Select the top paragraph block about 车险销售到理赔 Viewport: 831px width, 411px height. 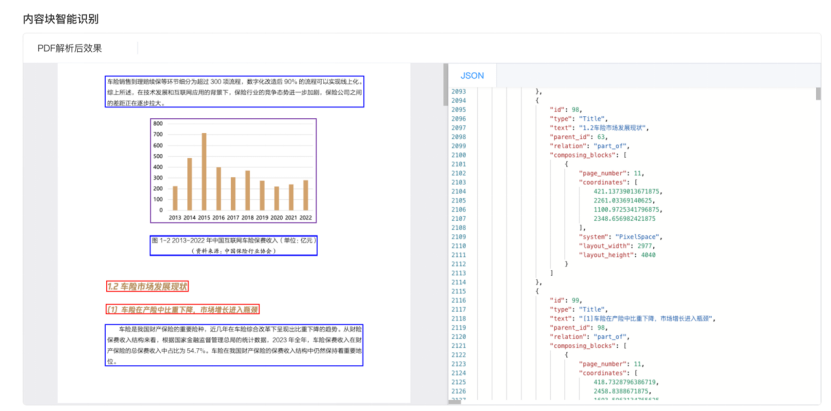coord(234,92)
